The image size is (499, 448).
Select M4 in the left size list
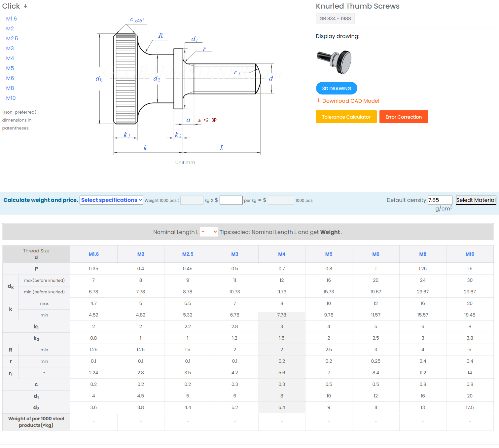point(10,58)
